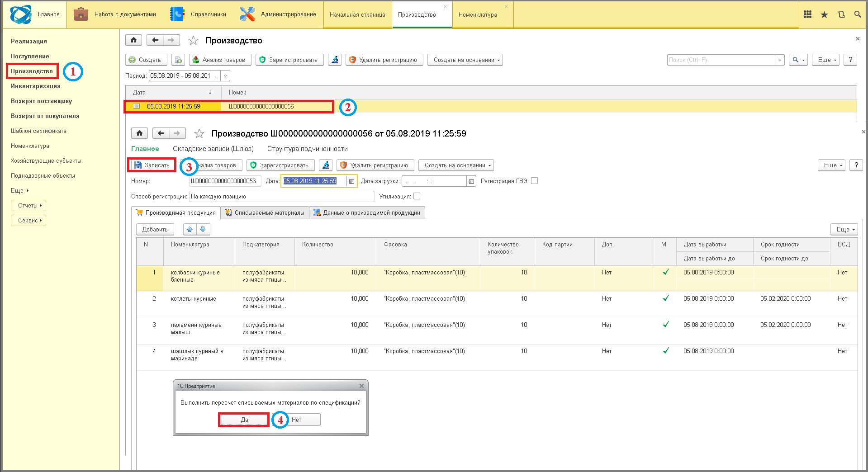Switch to Списываемые материалы tab
This screenshot has height=472, width=868.
pyautogui.click(x=265, y=212)
